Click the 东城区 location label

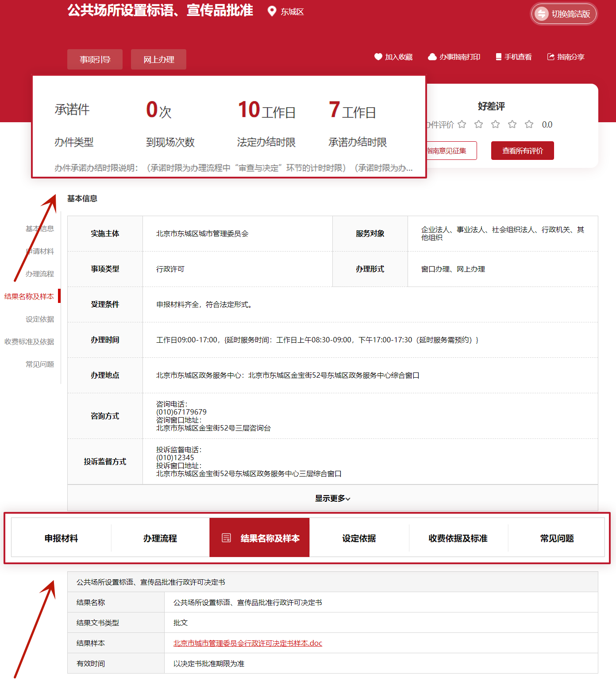point(292,12)
